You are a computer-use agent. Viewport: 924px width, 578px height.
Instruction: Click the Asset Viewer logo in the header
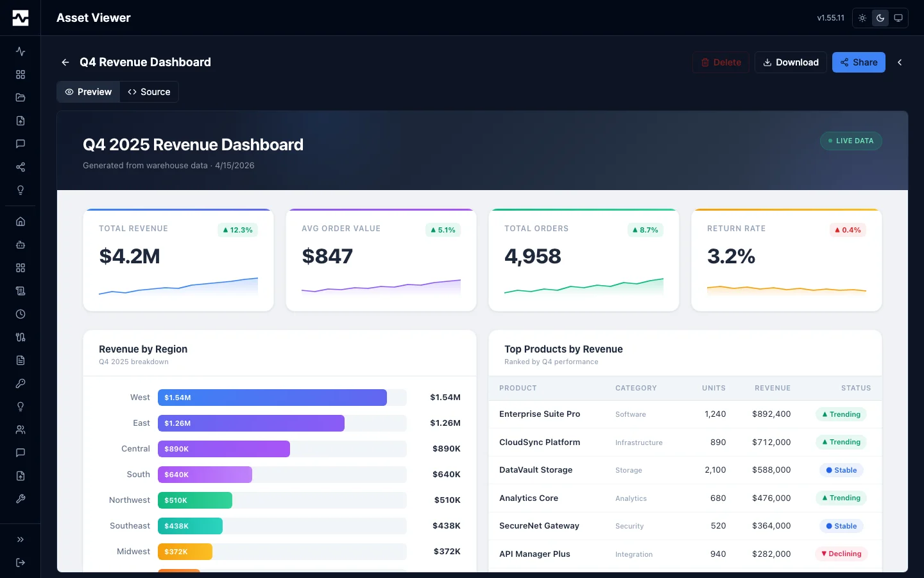pyautogui.click(x=20, y=17)
